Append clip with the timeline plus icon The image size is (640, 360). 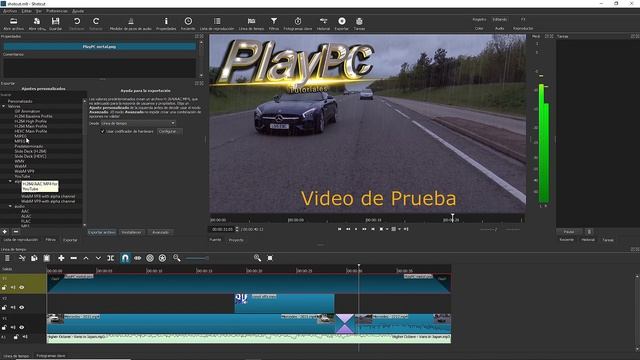point(61,258)
